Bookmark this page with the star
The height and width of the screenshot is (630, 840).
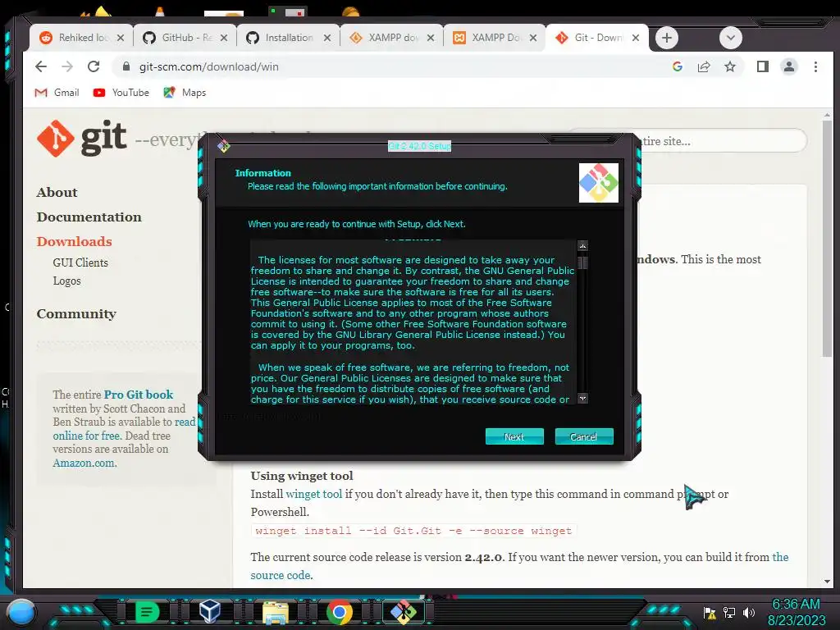point(729,66)
